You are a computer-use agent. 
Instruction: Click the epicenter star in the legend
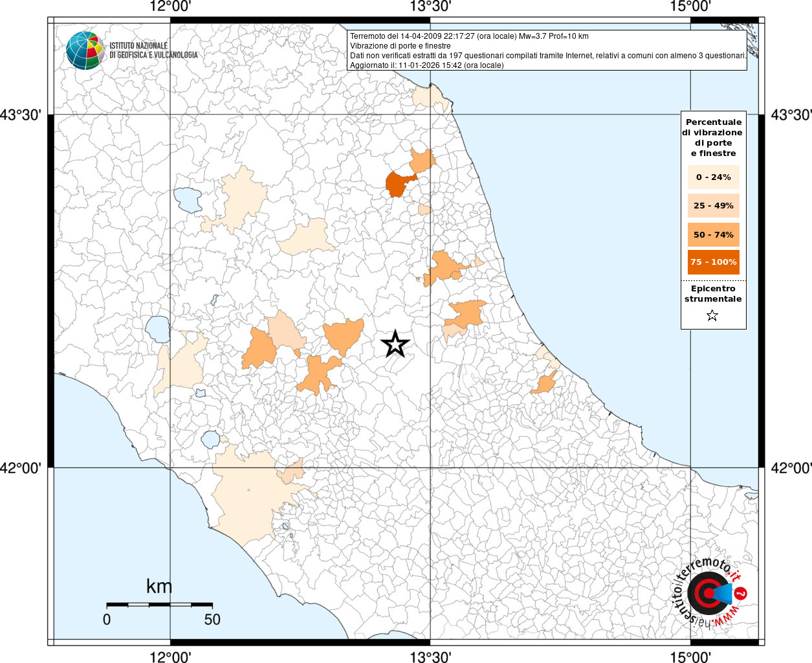(712, 315)
